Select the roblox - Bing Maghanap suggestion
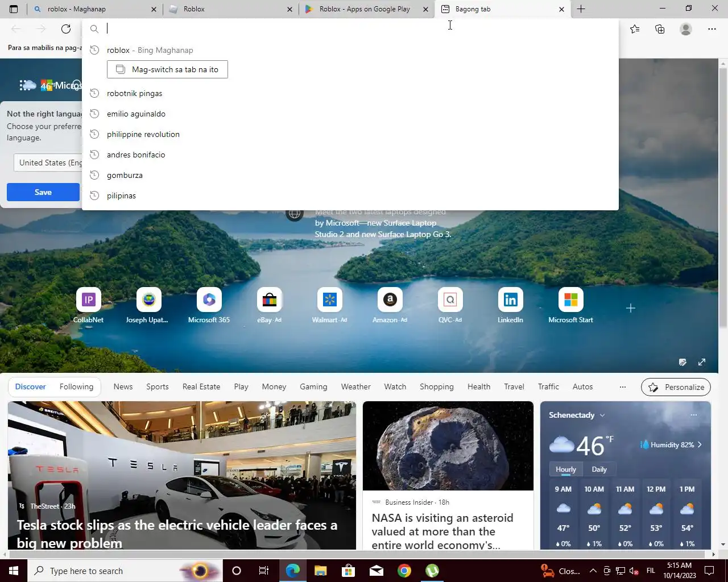The width and height of the screenshot is (728, 582). (x=350, y=50)
